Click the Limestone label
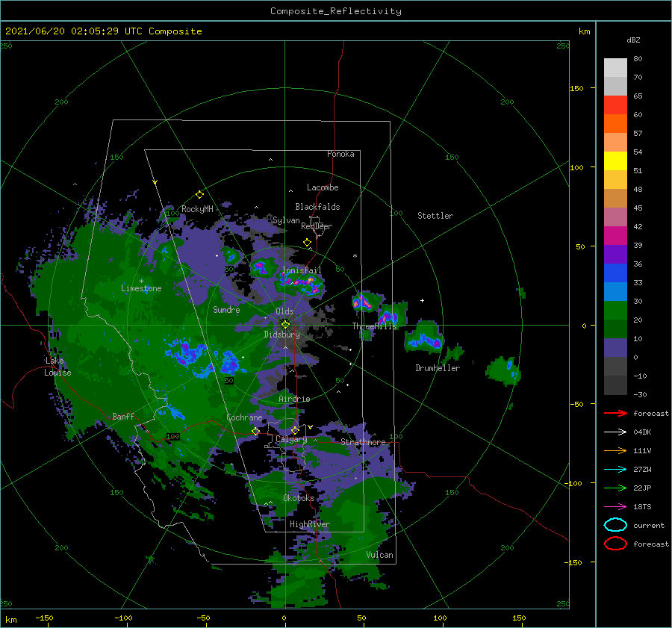The width and height of the screenshot is (672, 628). [141, 288]
